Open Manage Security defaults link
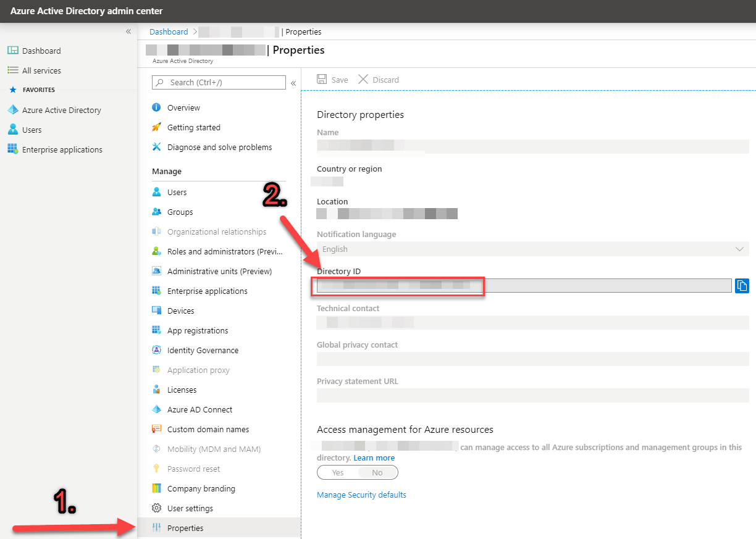The width and height of the screenshot is (756, 539). pos(361,495)
